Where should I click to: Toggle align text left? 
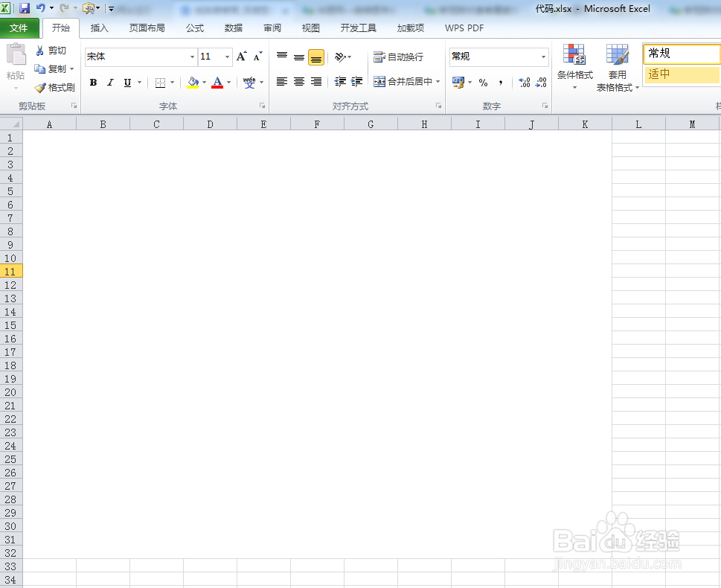282,82
